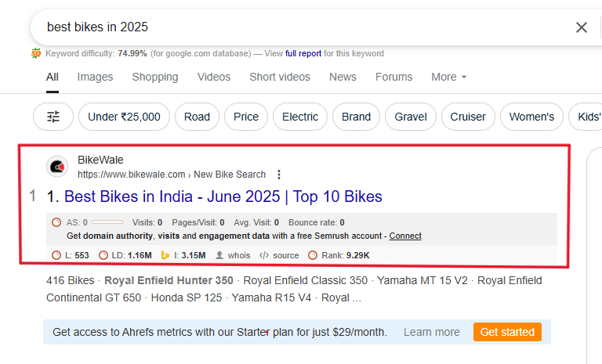Click the AS score progress bar
Screen dimensions: 602x364
107,222
